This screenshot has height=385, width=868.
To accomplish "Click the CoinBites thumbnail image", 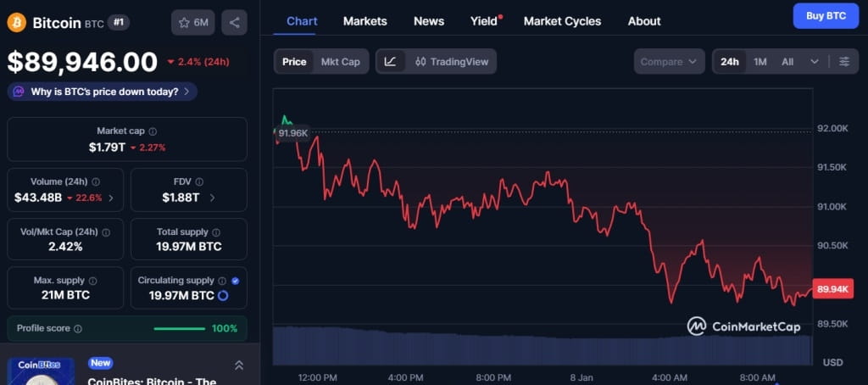I will [42, 371].
